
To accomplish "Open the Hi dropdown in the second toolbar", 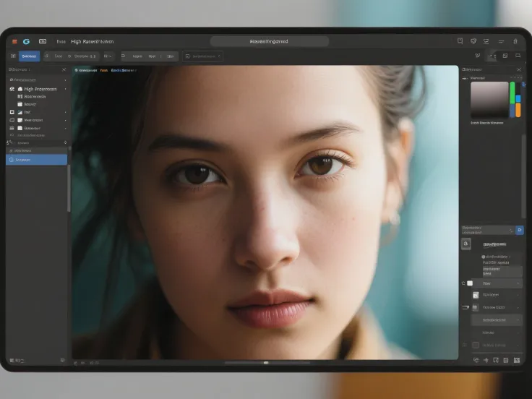I will (108, 56).
